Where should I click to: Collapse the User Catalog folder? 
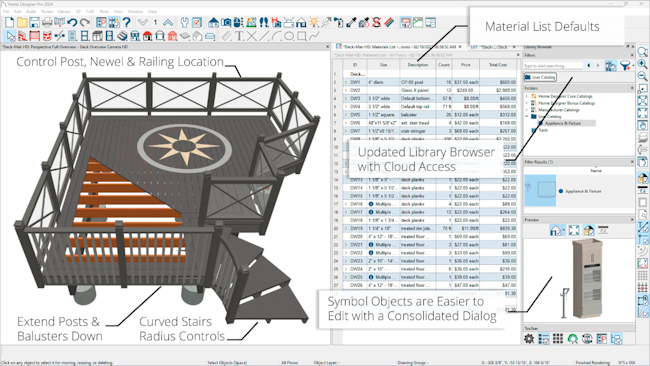pyautogui.click(x=527, y=116)
